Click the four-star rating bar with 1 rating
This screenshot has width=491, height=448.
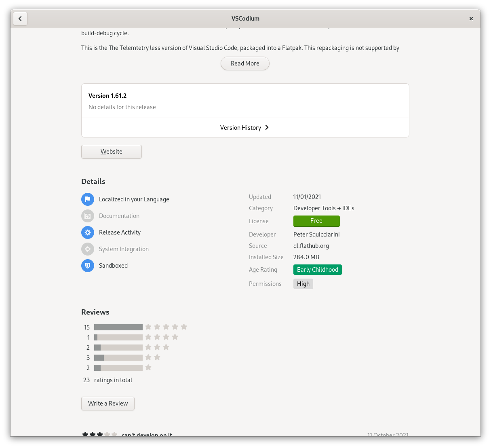(x=118, y=337)
